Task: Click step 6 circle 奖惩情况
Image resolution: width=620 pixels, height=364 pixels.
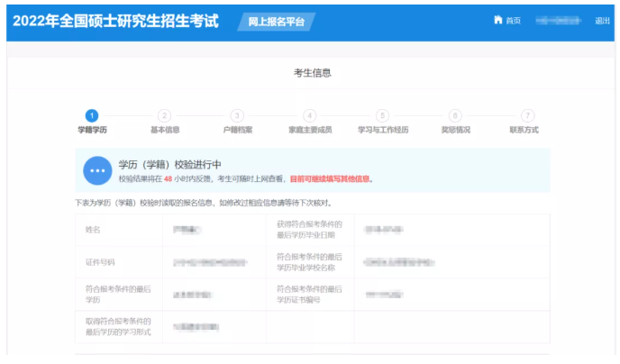Action: coord(455,116)
